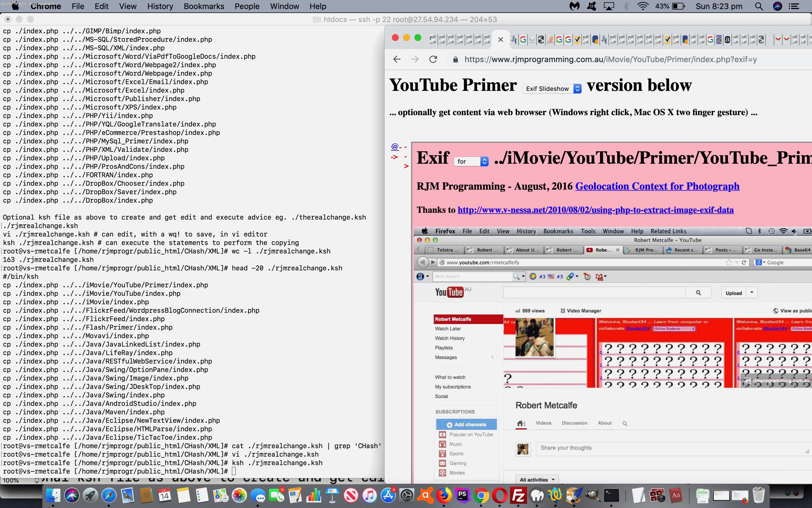Open the Help menu

click(317, 6)
